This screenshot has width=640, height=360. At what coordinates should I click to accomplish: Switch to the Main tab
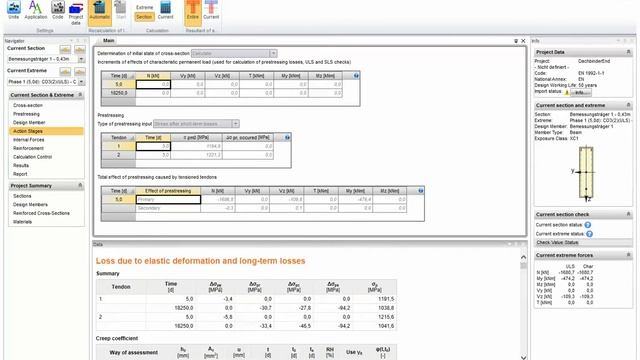[x=108, y=40]
